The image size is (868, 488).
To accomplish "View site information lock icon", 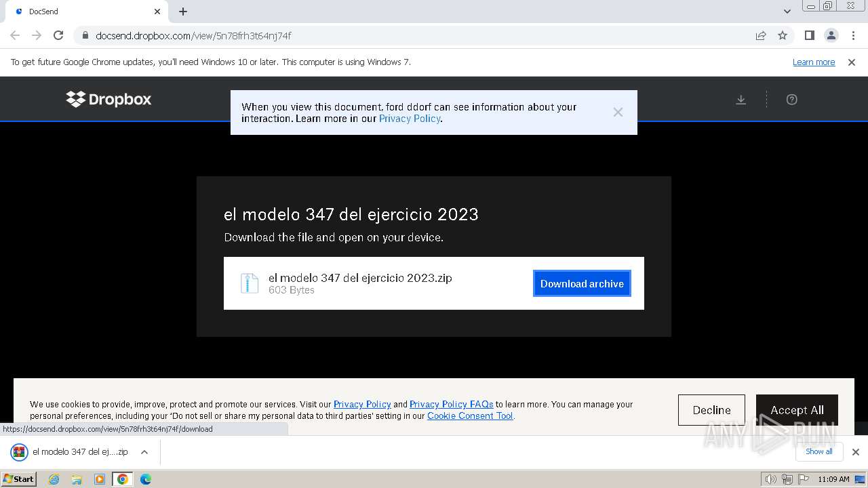I will [85, 35].
